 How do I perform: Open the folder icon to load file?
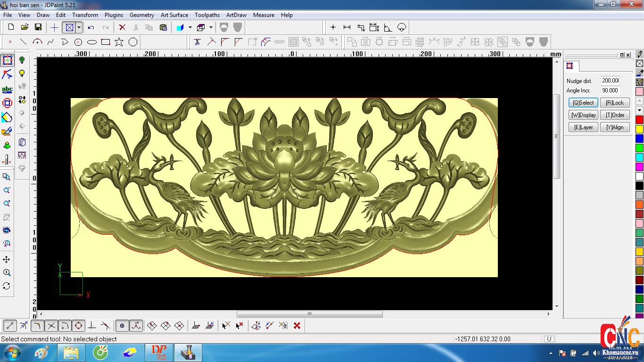click(25, 27)
